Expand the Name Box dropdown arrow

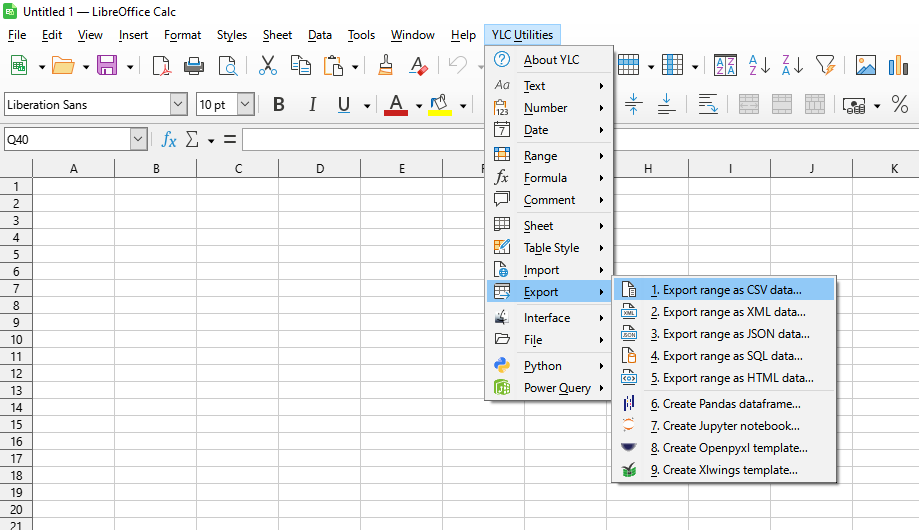point(138,140)
